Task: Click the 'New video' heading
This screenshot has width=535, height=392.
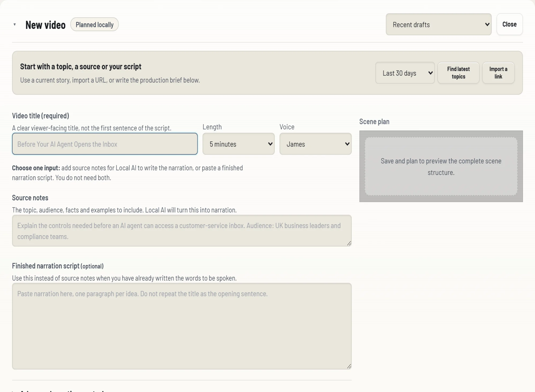Action: tap(45, 25)
